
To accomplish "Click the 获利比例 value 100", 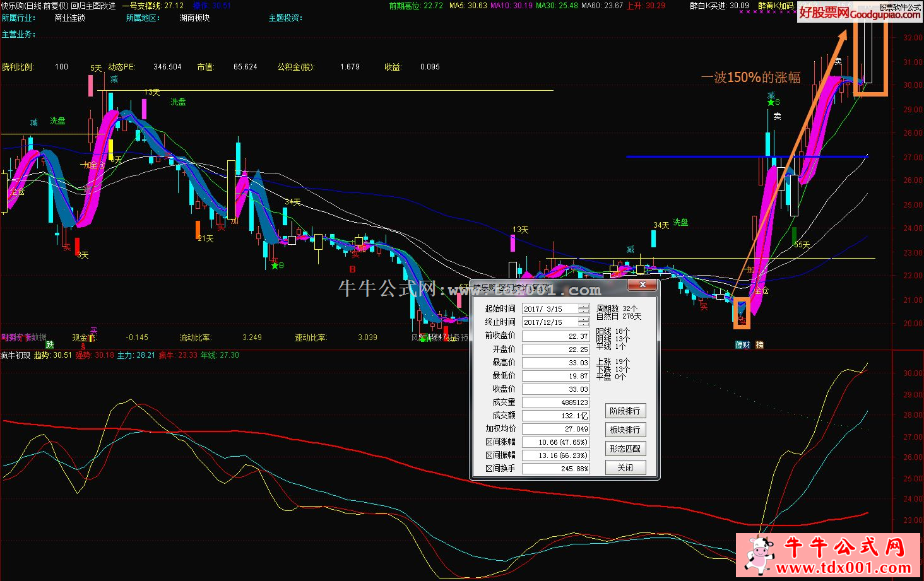I will click(x=61, y=67).
